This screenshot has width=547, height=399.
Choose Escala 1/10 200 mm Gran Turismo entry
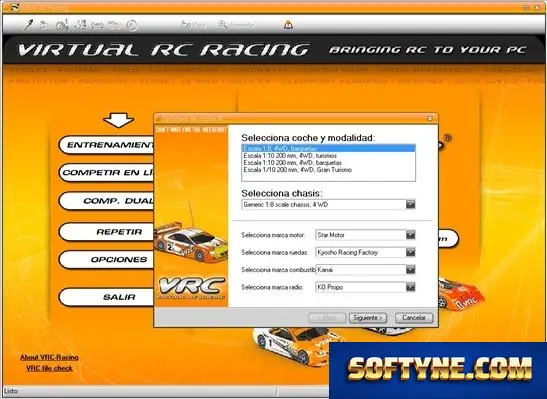[x=328, y=170]
